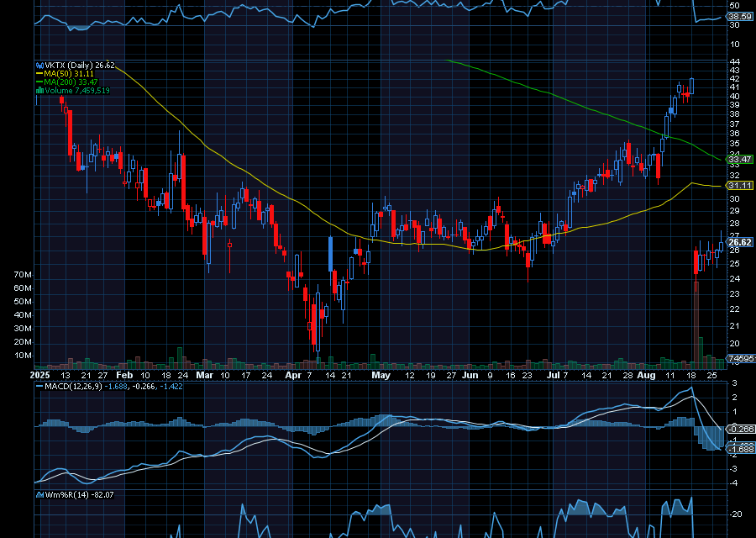
Task: Click the yellow 31.11 price tag on axis
Action: tap(740, 186)
